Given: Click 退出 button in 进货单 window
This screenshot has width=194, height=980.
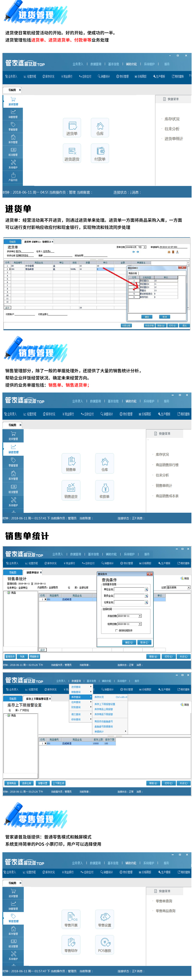Looking at the screenshot, I should pos(184,326).
